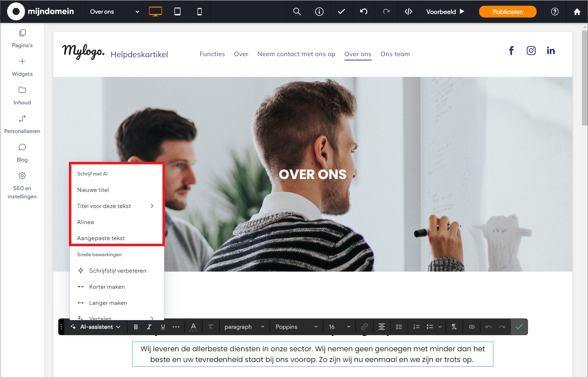Click the Publiceren button
This screenshot has width=588, height=377.
[507, 12]
